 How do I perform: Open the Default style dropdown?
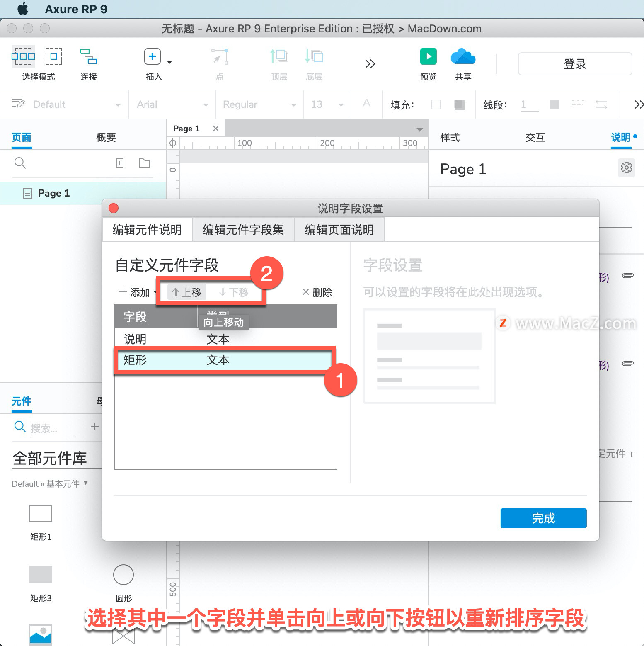click(119, 105)
